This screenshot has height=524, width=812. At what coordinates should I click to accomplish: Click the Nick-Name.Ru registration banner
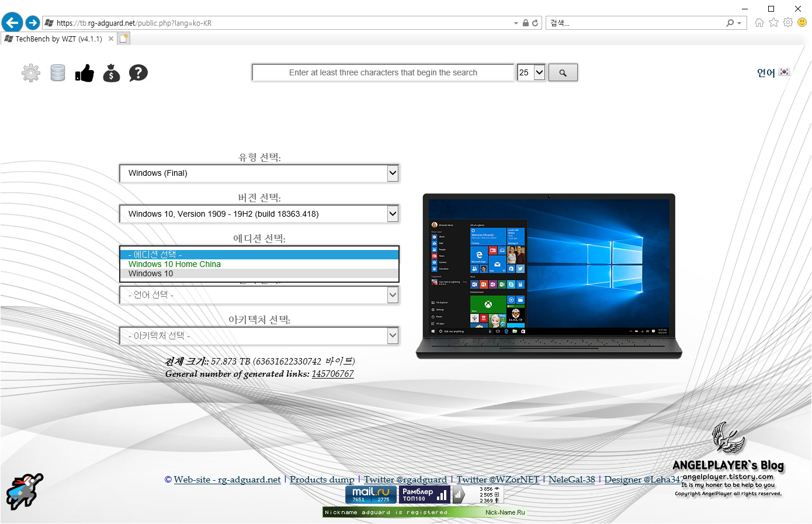[425, 512]
